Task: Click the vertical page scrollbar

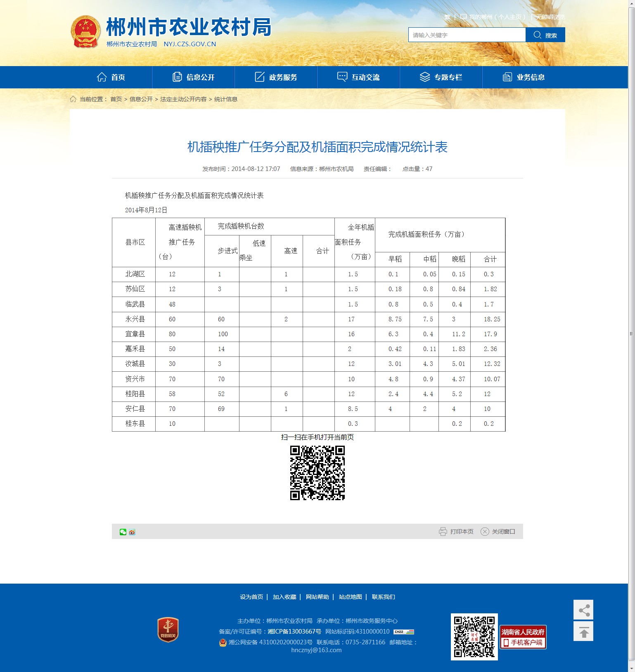Action: tap(631, 334)
